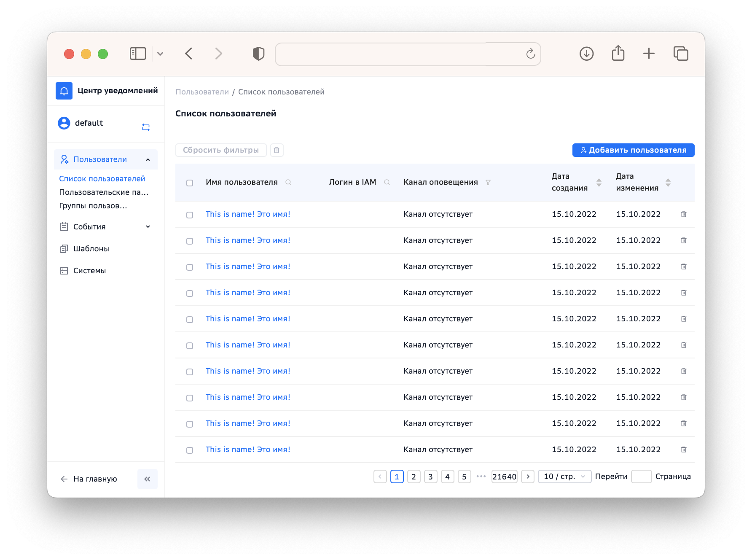This screenshot has height=560, width=752.
Task: Check the second user row checkbox
Action: coord(190,241)
